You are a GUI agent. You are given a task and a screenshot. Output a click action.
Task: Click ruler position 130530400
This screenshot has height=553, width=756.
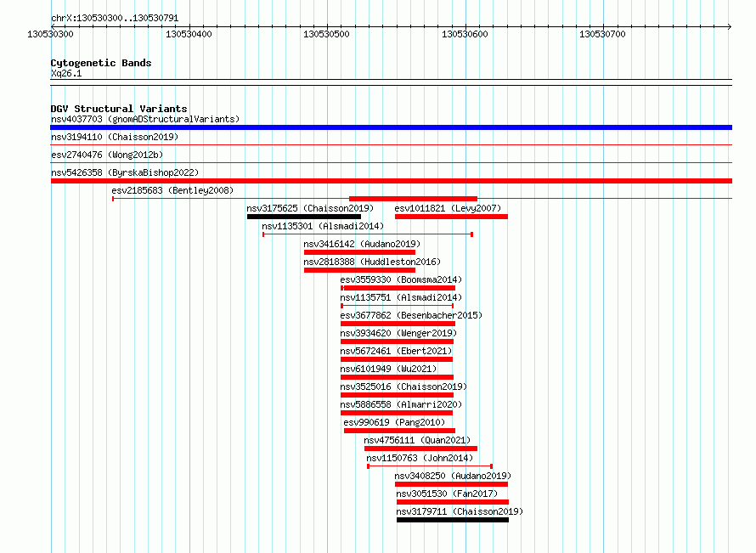point(189,34)
